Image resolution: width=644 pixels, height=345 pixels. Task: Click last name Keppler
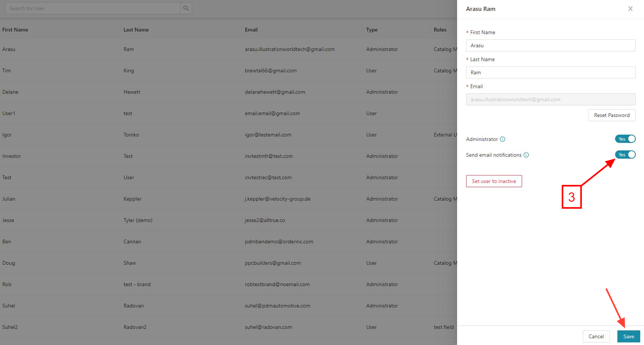pos(132,199)
